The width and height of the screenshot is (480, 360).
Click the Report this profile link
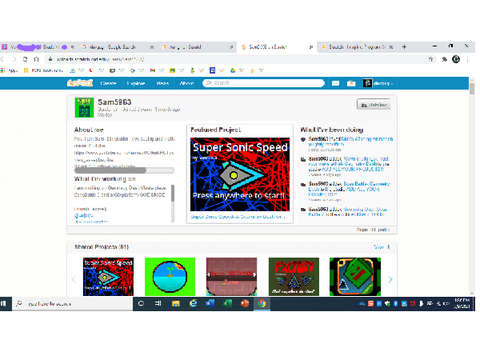point(373,229)
